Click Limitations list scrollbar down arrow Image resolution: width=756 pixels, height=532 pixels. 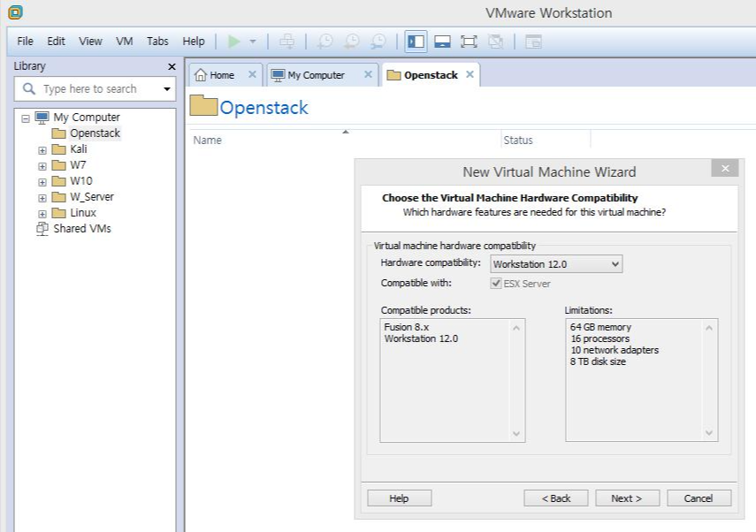coord(709,433)
